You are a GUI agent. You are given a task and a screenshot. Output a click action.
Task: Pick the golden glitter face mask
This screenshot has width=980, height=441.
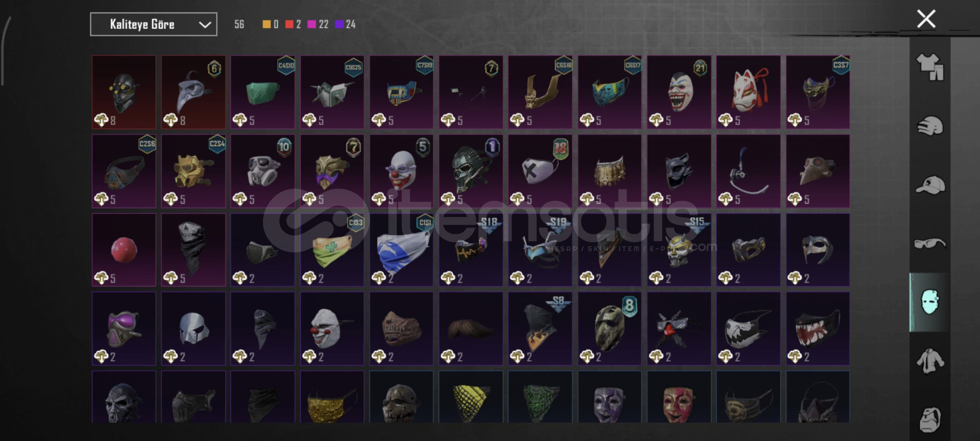[x=332, y=397]
